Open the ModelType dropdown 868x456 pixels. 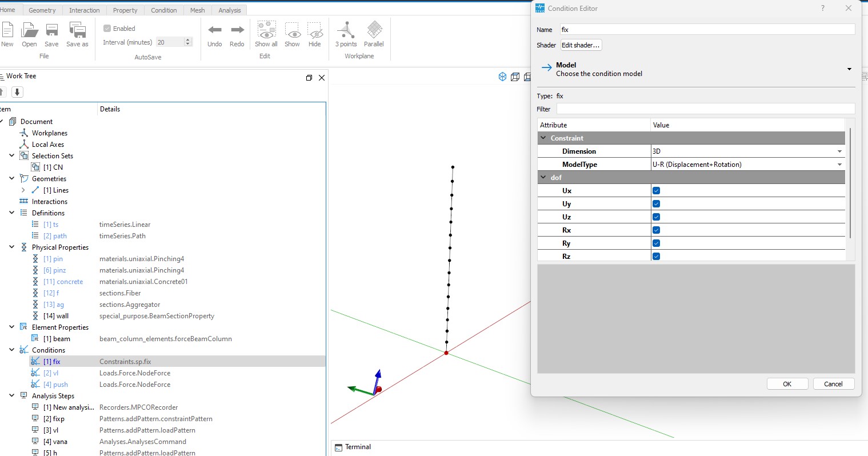pyautogui.click(x=748, y=165)
